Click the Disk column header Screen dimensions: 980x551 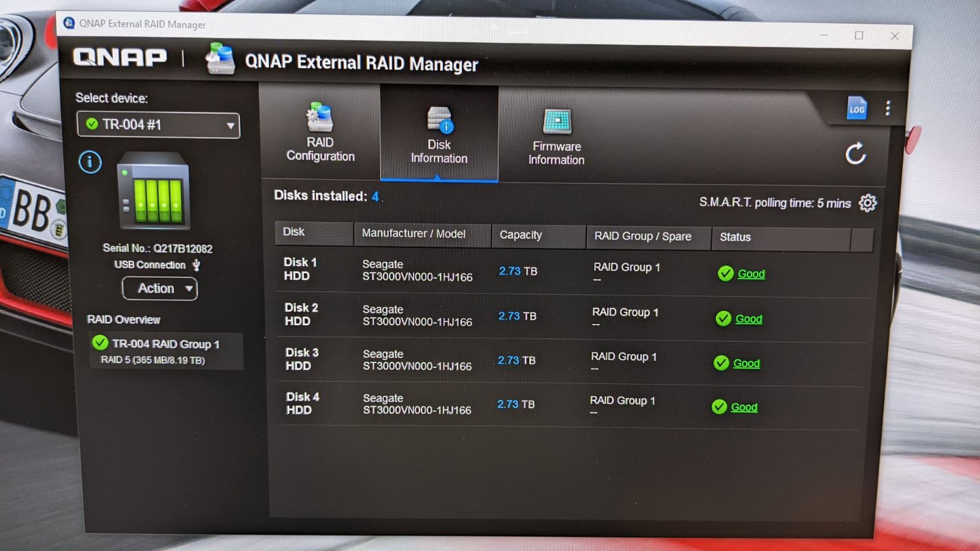(x=314, y=233)
